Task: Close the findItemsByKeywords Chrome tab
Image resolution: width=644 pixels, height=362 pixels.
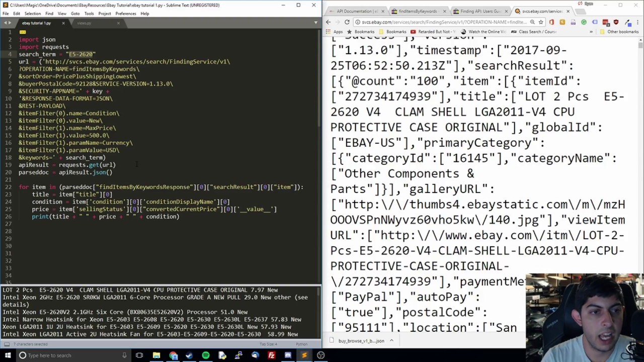Action: tap(444, 11)
